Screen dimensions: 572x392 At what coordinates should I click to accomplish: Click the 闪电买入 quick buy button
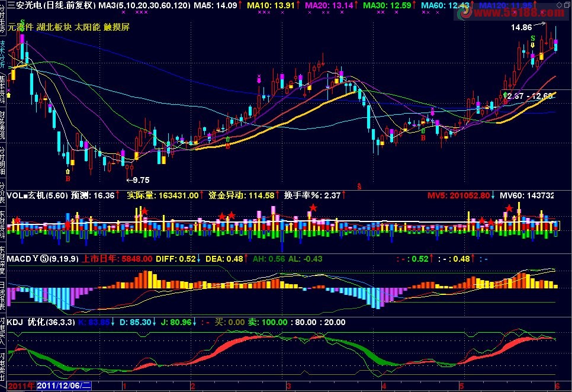(x=2, y=332)
